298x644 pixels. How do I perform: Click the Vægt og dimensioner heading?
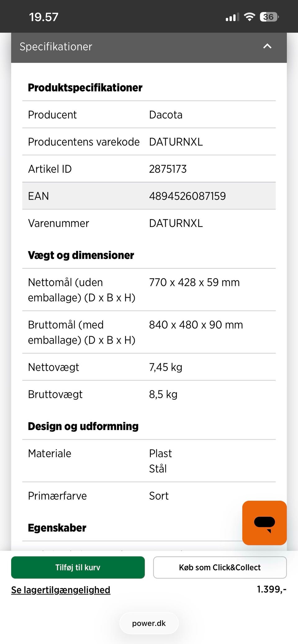tap(81, 255)
